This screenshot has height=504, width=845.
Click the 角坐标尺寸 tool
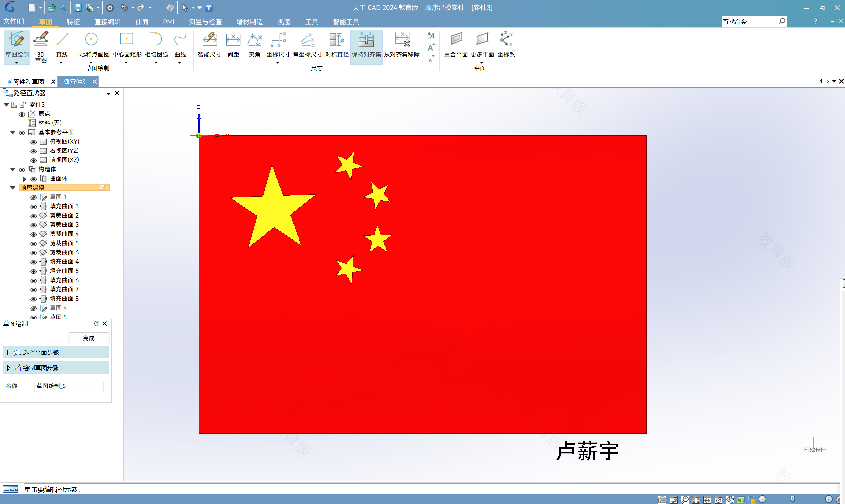(307, 45)
